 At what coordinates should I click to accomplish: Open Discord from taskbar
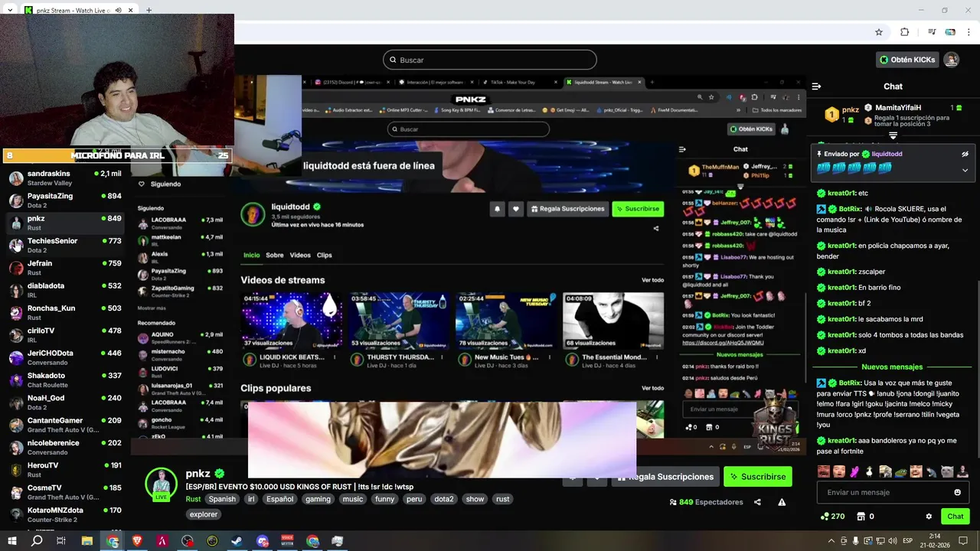coord(263,541)
